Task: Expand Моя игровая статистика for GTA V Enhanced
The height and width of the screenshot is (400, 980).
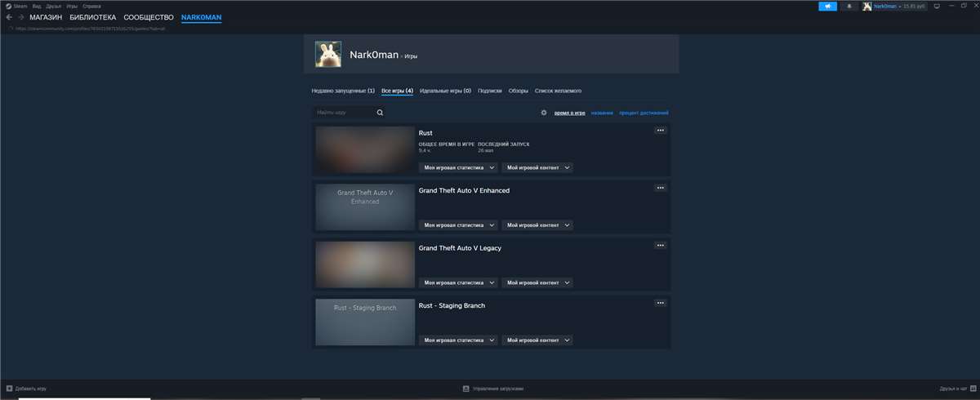Action: click(x=458, y=224)
